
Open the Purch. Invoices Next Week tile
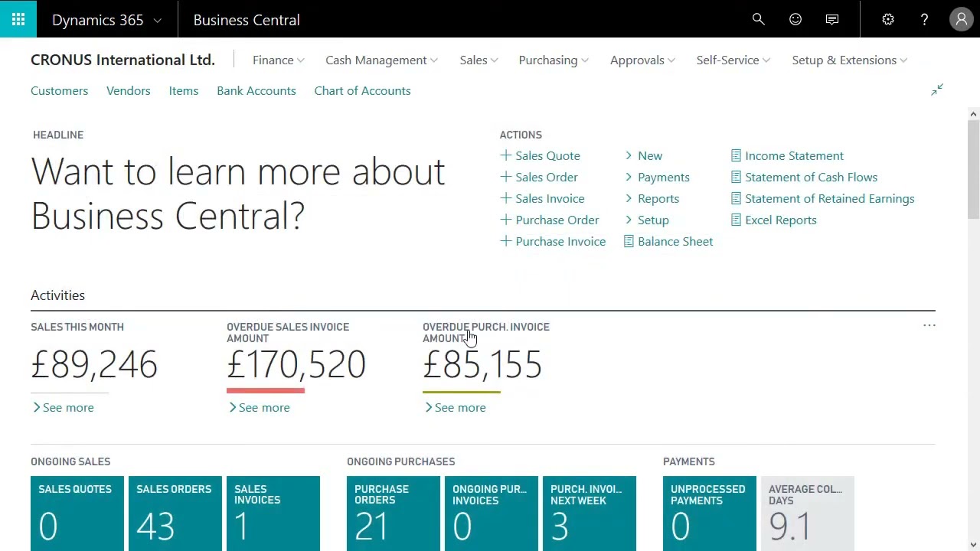click(590, 514)
